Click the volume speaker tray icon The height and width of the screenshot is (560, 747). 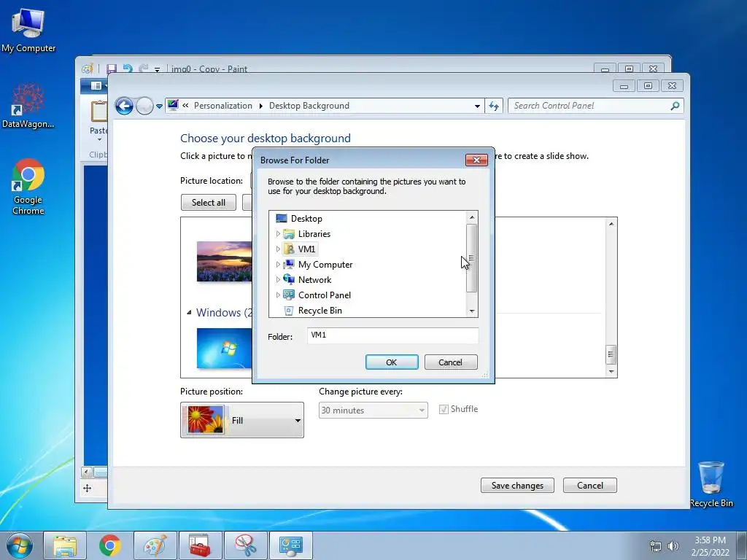click(673, 546)
